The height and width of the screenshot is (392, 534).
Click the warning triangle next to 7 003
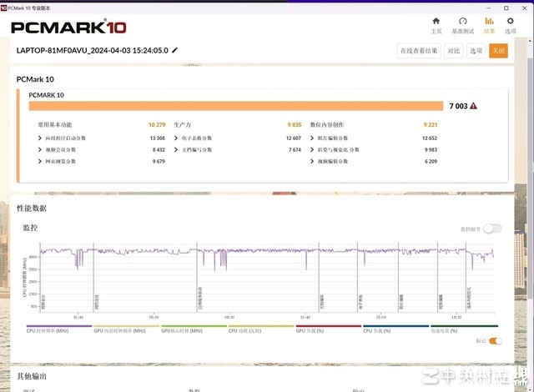point(473,106)
